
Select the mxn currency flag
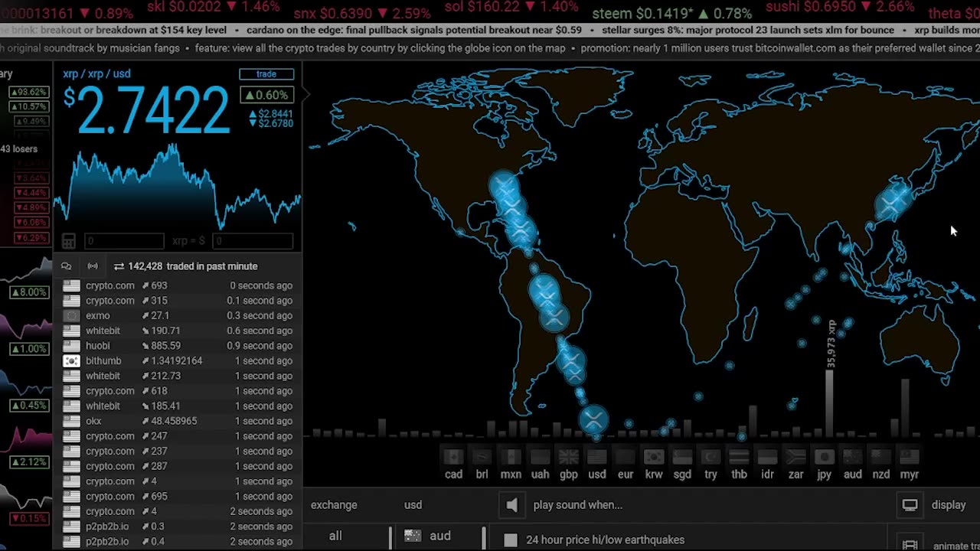pos(511,457)
